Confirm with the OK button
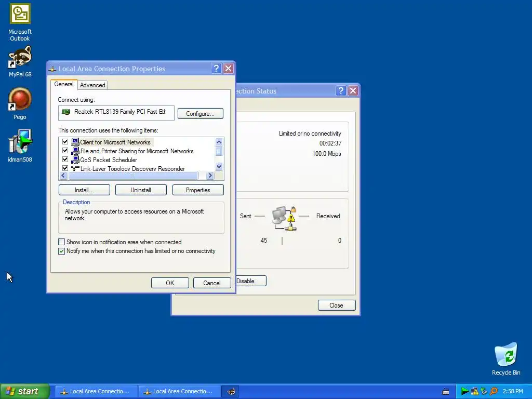The image size is (532, 399). click(x=170, y=283)
